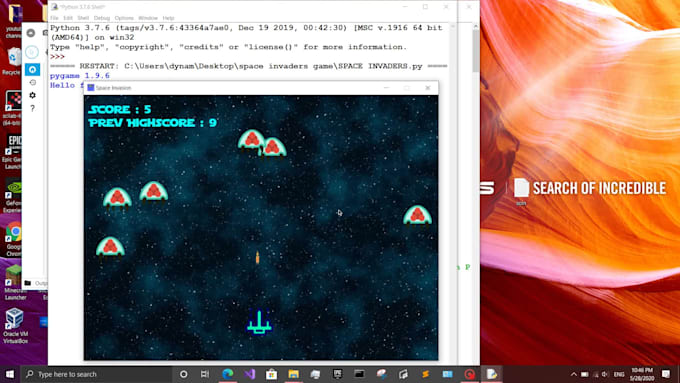
Task: Click the question mark help icon
Action: (x=33, y=108)
